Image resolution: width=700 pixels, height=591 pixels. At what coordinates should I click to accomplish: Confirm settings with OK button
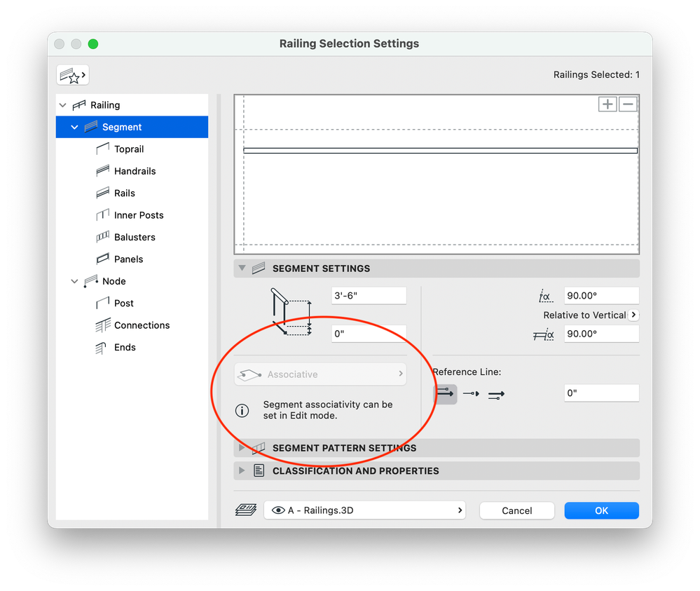point(601,510)
